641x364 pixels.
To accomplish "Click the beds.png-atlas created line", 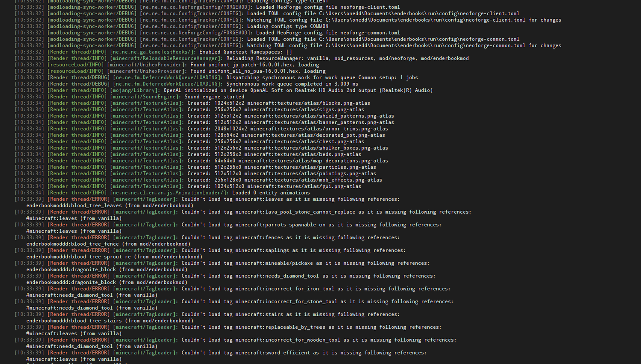I will point(188,154).
